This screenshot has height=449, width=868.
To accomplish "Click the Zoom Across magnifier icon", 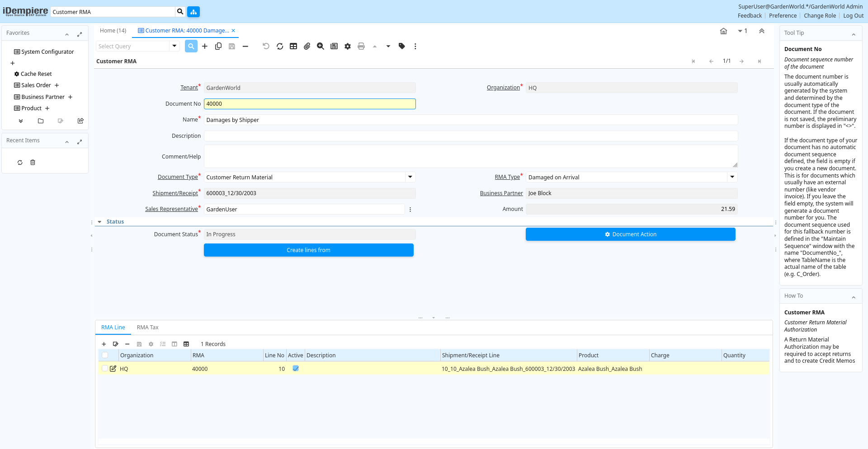I will [321, 46].
